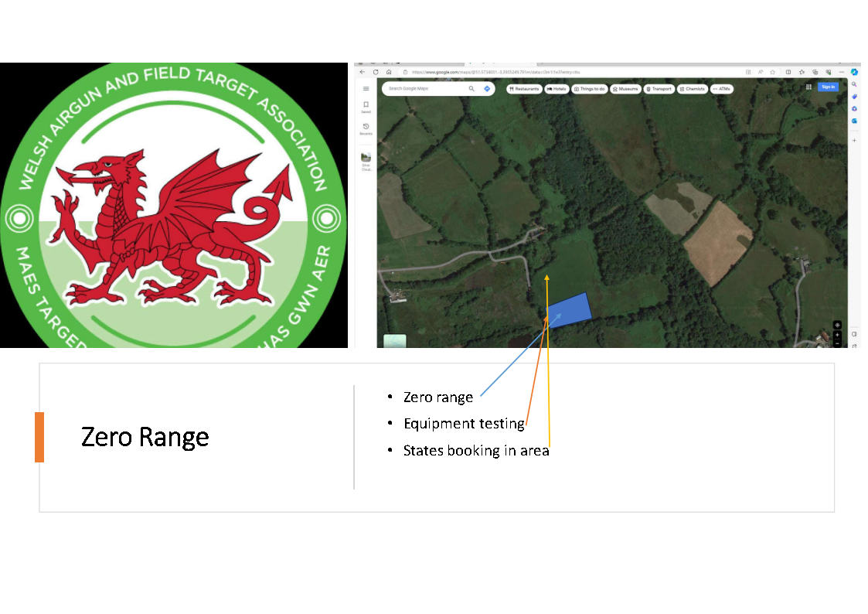Open the Copilot icon in the browser corner
The image size is (868, 614).
[854, 72]
